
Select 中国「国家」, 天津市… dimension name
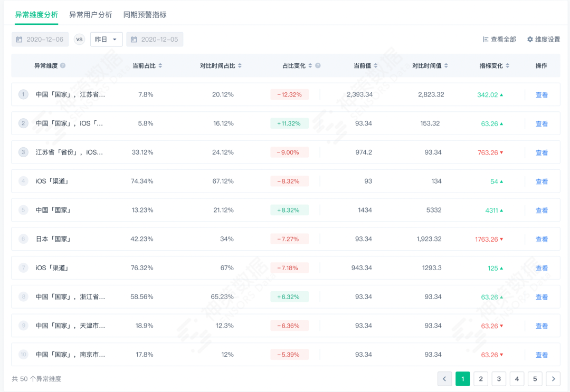[x=70, y=326]
